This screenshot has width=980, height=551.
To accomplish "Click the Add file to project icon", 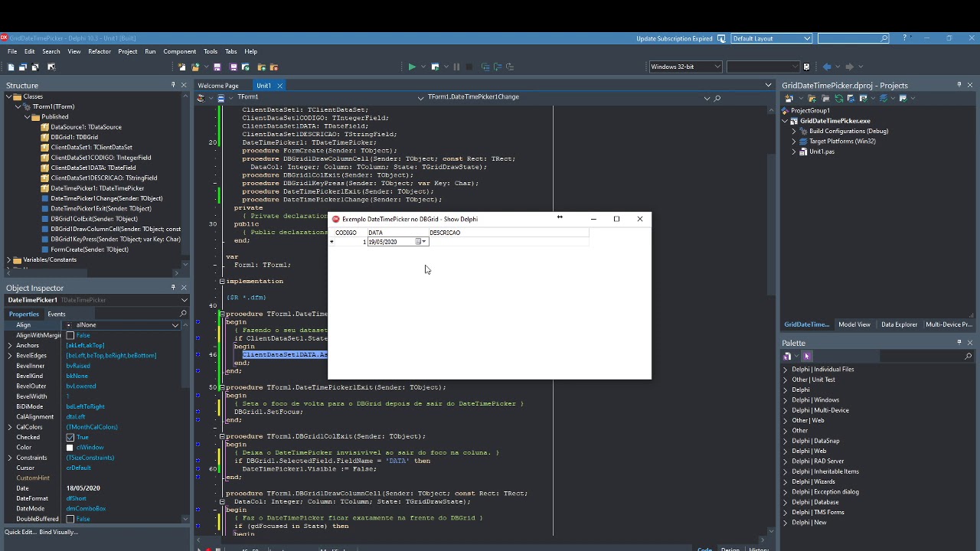I will 261,67.
